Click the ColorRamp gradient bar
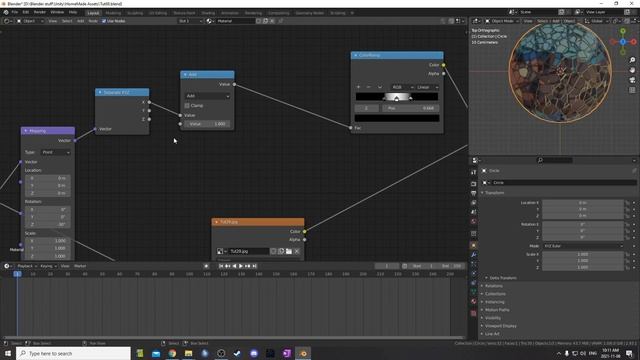Viewport: 640px width, 360px height. (397, 97)
